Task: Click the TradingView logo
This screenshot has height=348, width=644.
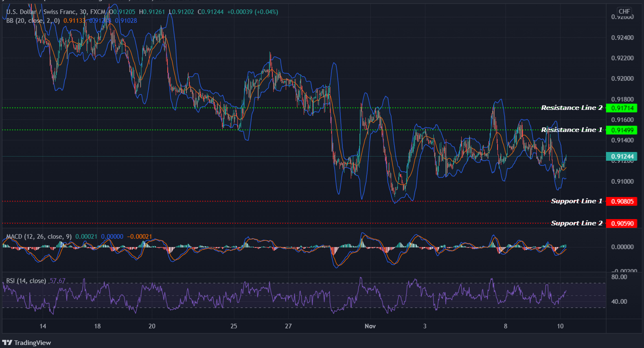Action: (x=27, y=343)
